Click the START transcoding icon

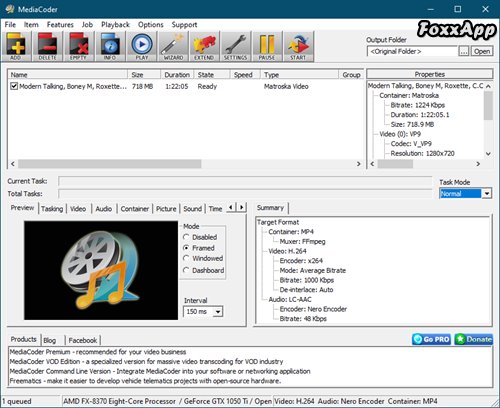point(298,46)
